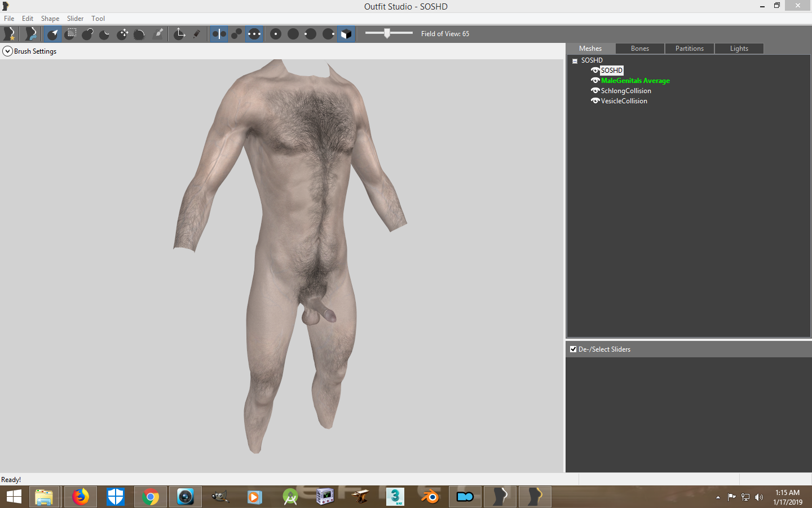The height and width of the screenshot is (508, 812).
Task: Click the circle icon with a left-side dot
Action: [x=310, y=34]
